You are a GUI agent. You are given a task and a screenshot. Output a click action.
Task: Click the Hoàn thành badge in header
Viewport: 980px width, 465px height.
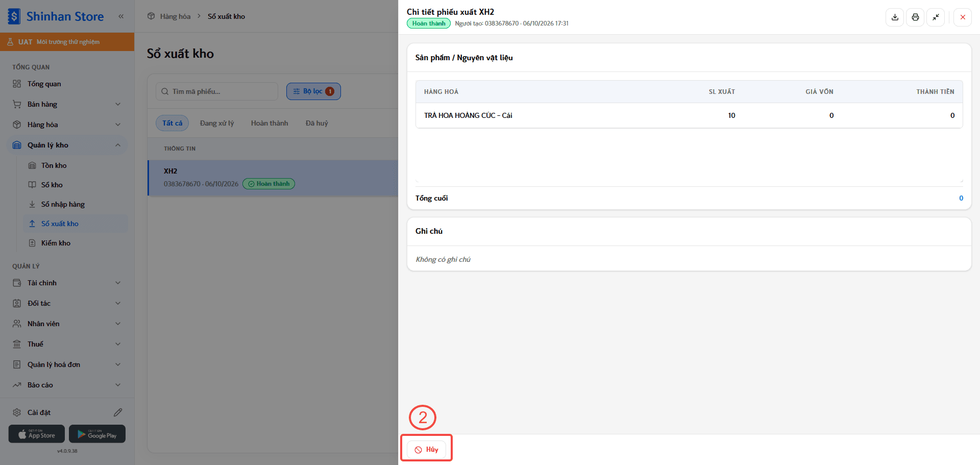[x=429, y=23]
